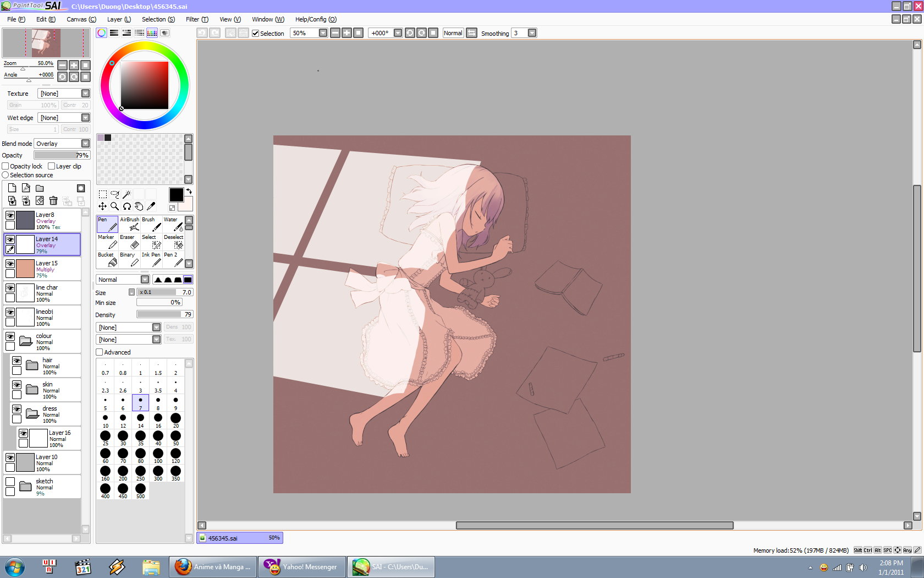Open the Texture dropdown
The width and height of the screenshot is (924, 578).
[x=63, y=94]
